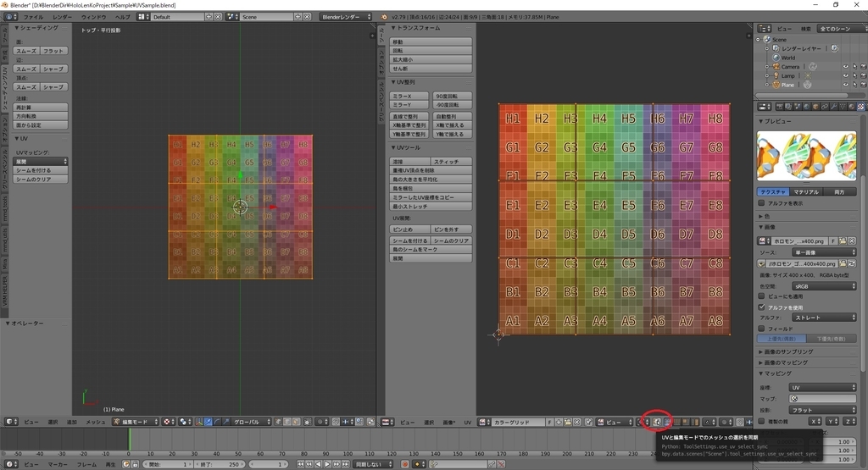The image size is (868, 470).
Task: Open the UV editor type icon
Action: 387,422
